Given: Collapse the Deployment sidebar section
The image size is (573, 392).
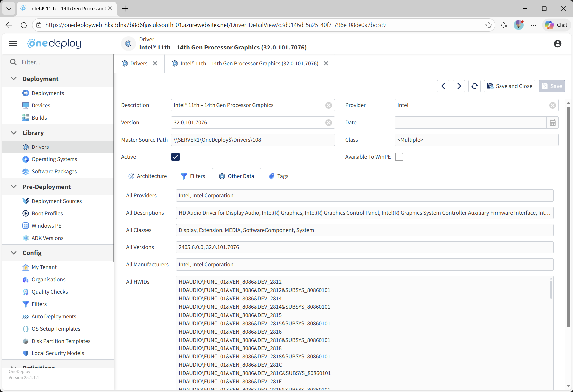Looking at the screenshot, I should click(x=14, y=79).
